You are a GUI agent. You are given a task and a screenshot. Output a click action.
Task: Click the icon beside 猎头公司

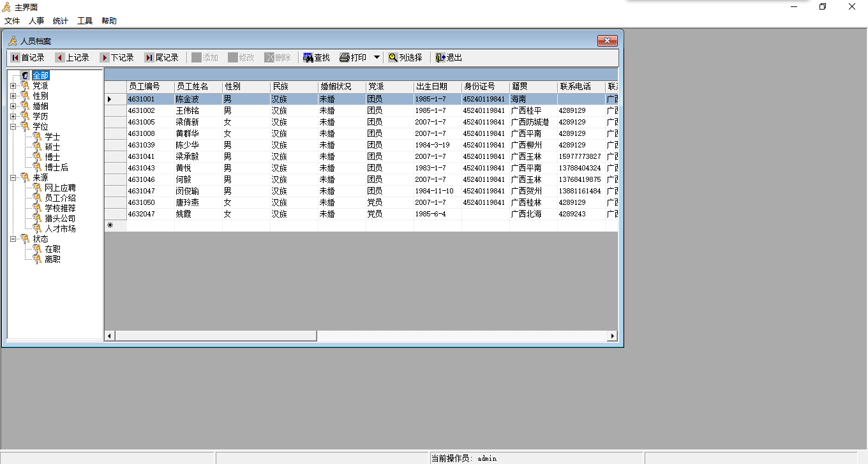pos(37,218)
